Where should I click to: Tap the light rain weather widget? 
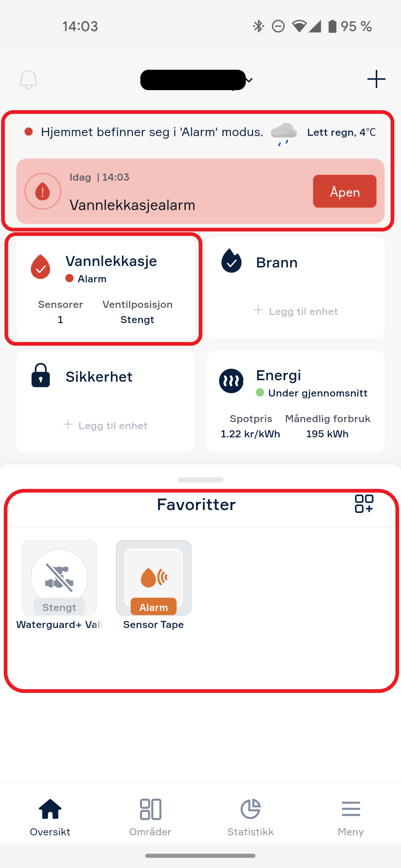[x=323, y=132]
